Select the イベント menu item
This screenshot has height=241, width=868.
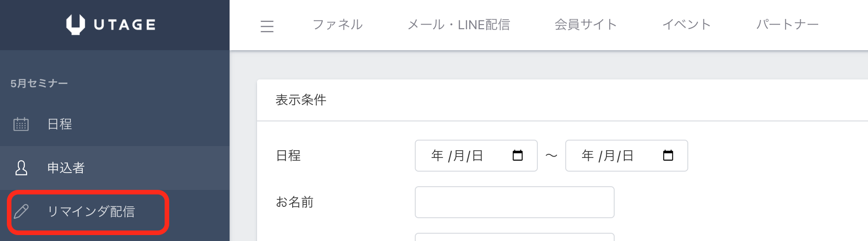point(686,25)
